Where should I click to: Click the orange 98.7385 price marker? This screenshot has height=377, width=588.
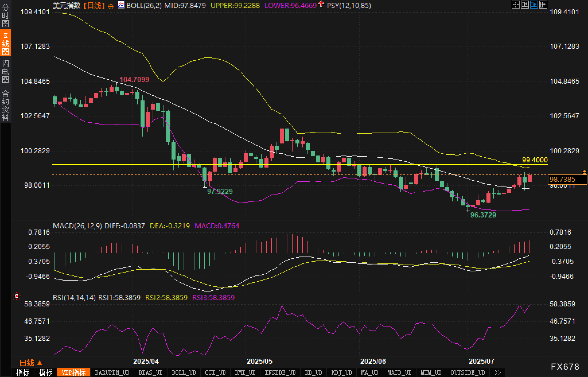[x=567, y=180]
